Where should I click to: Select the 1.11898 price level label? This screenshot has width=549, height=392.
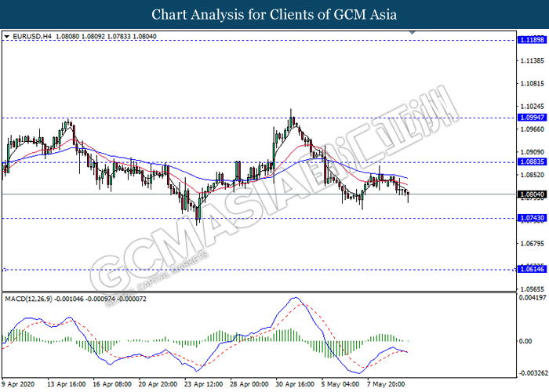532,40
